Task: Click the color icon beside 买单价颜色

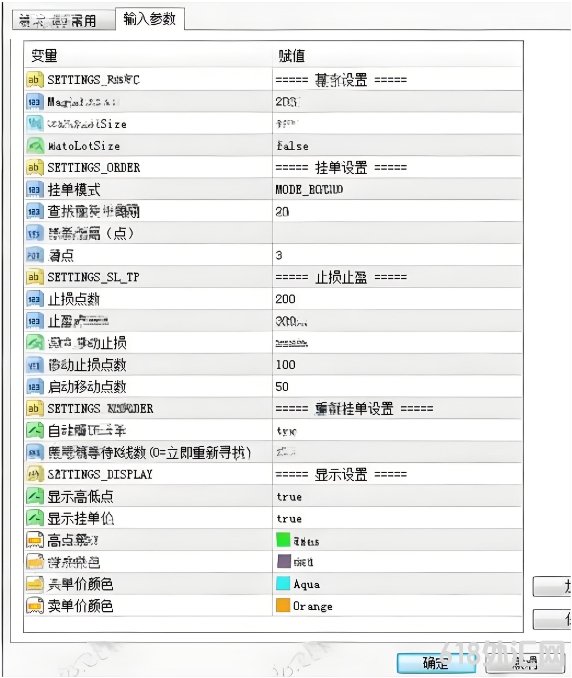Action: [35, 584]
